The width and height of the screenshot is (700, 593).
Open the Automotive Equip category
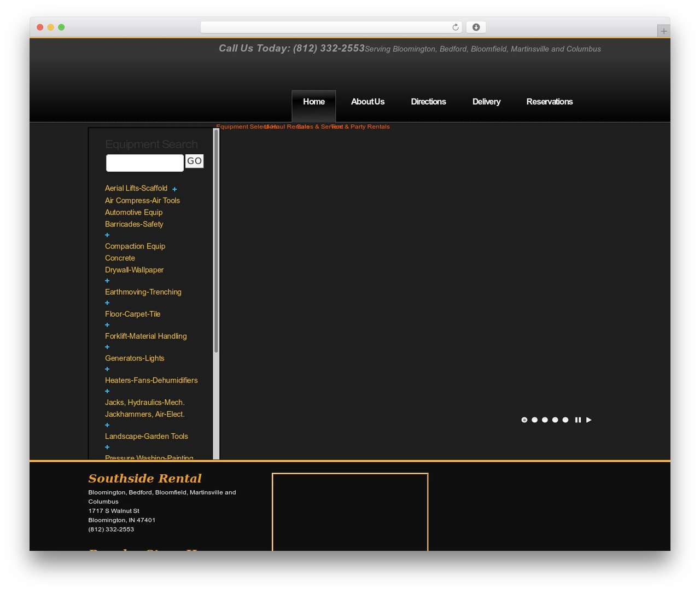coord(133,213)
